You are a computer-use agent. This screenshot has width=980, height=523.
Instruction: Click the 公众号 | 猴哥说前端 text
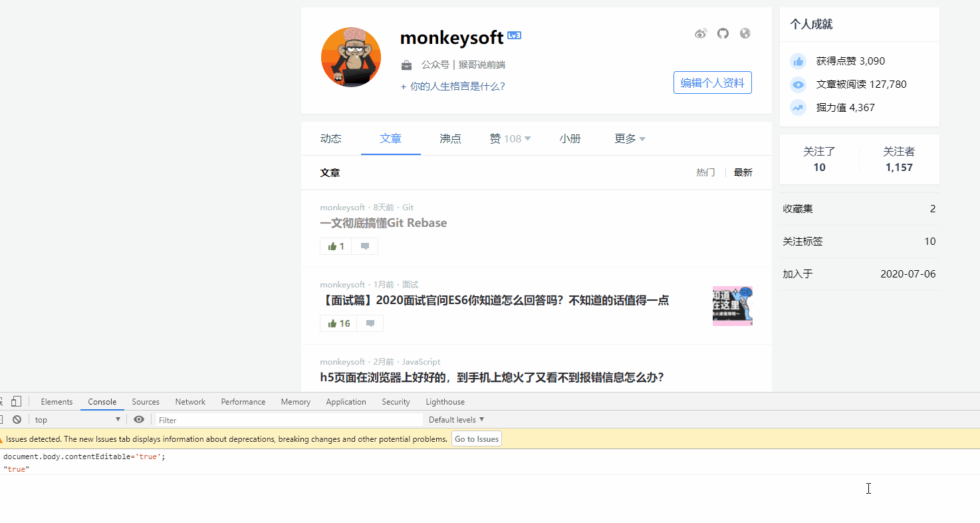tap(463, 65)
